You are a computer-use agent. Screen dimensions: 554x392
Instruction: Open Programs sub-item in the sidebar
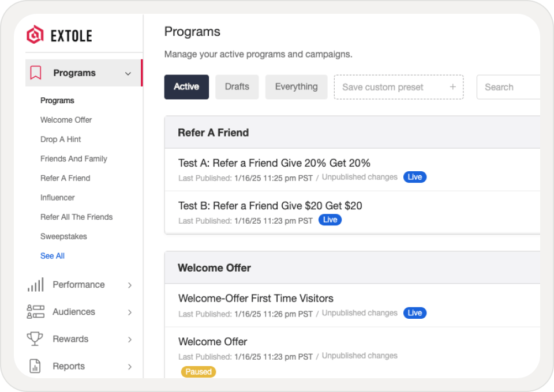[57, 100]
